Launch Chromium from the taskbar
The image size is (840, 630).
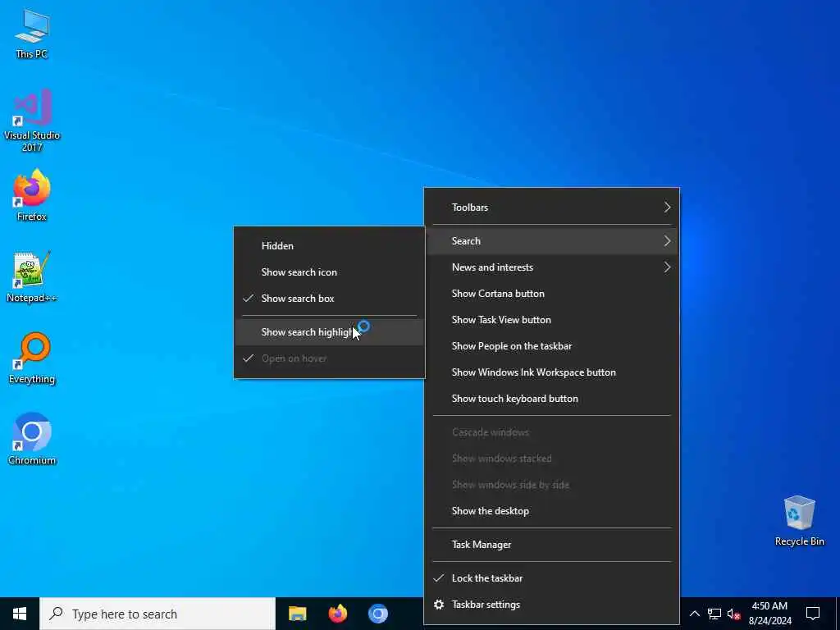(377, 614)
